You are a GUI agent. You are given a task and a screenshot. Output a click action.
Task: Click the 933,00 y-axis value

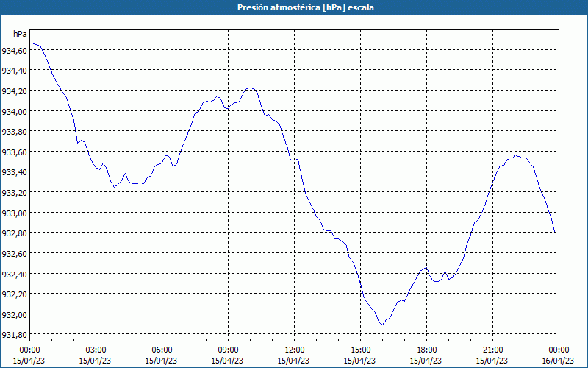[x=14, y=213]
